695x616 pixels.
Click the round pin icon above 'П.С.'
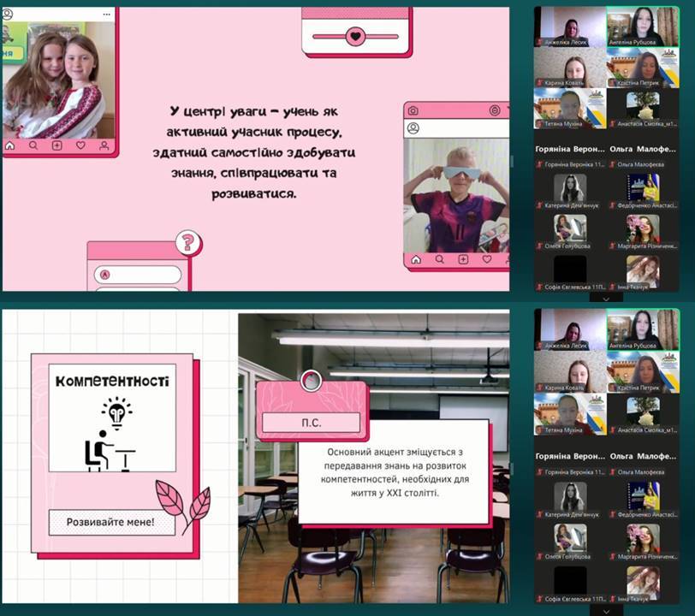pos(311,380)
